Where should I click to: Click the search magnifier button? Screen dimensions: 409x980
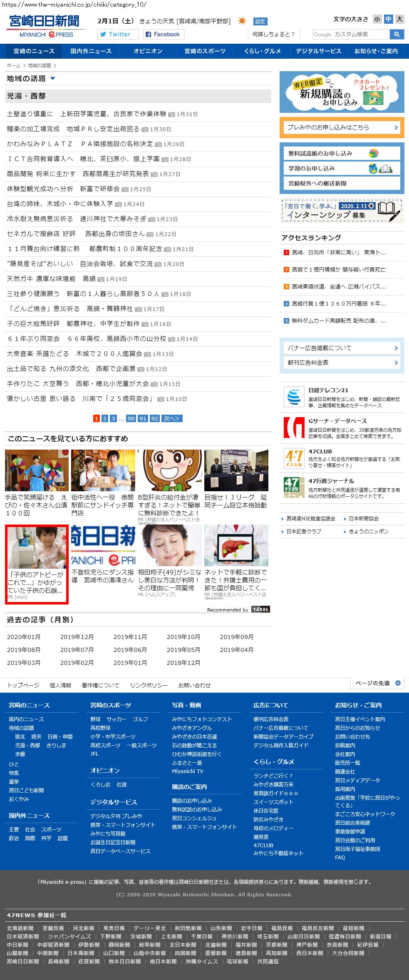[x=397, y=35]
